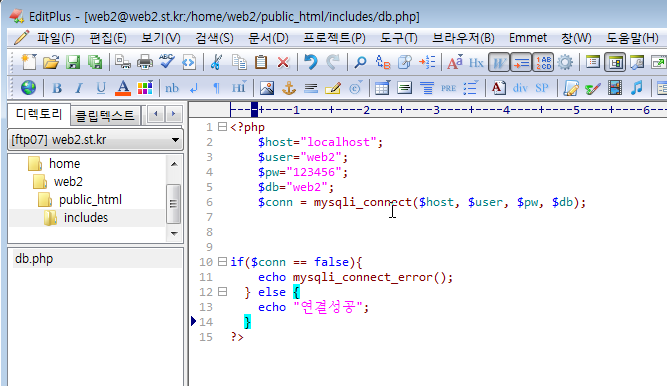Open Find in Files
Viewport: 667px width, 386px height.
click(x=405, y=63)
